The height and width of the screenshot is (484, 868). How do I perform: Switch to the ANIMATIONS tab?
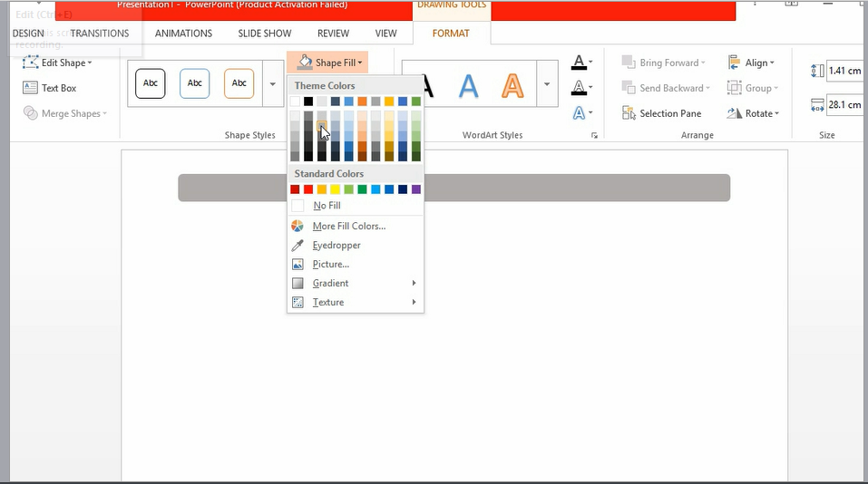183,34
